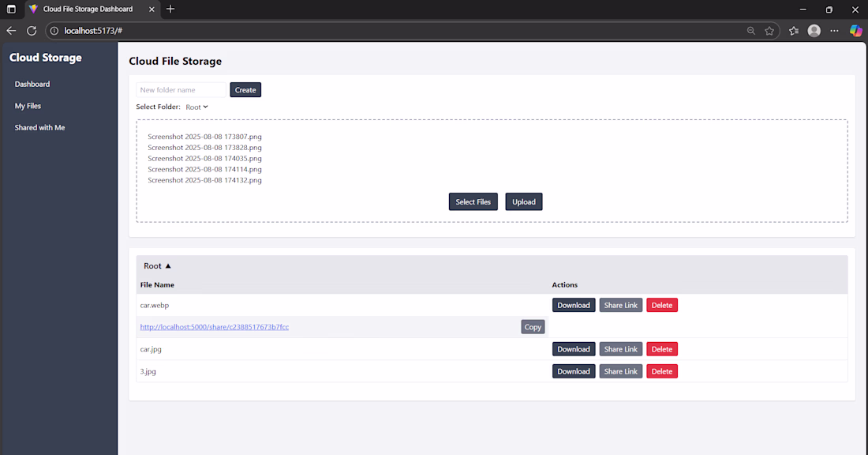
Task: Click the site information icon in address bar
Action: tap(54, 31)
